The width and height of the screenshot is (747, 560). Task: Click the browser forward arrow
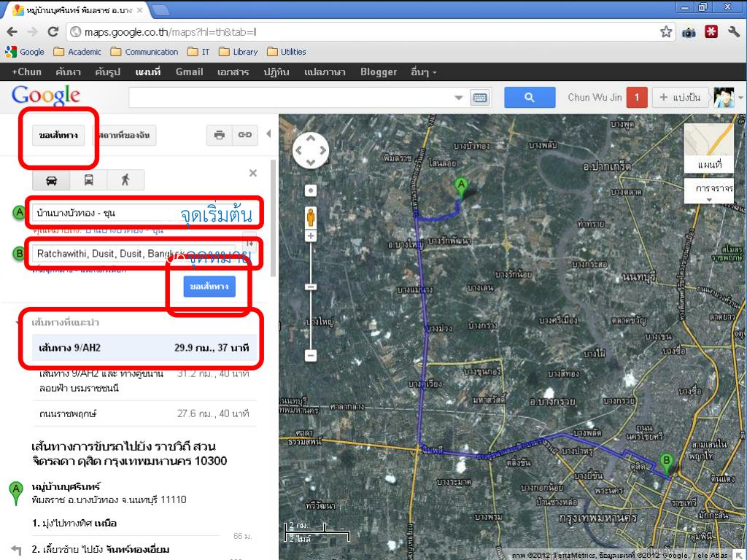coord(32,32)
